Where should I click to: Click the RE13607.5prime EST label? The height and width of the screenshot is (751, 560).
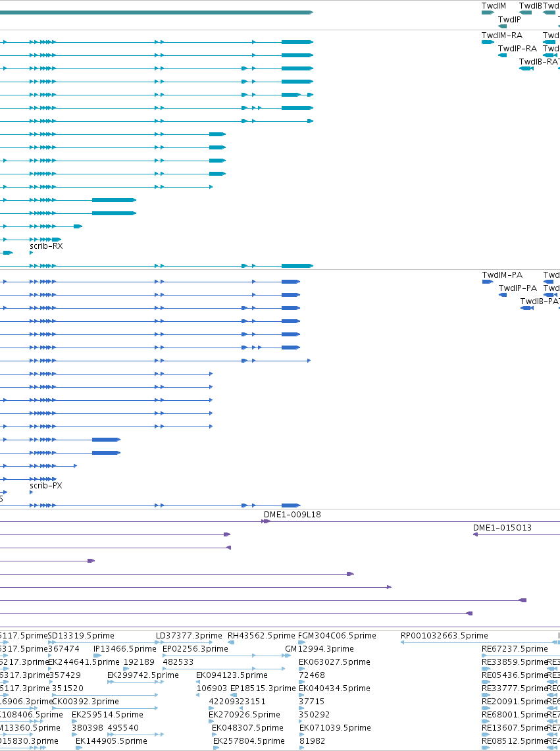pos(514,727)
